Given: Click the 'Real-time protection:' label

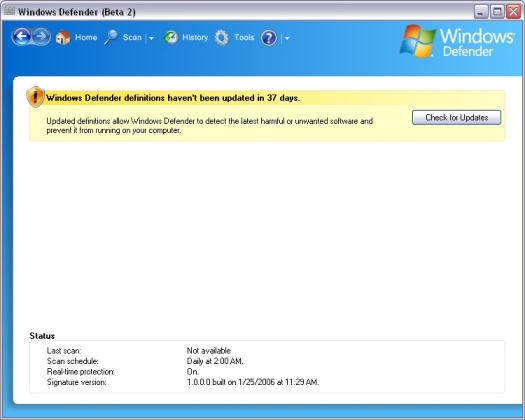Looking at the screenshot, I should pos(80,372).
